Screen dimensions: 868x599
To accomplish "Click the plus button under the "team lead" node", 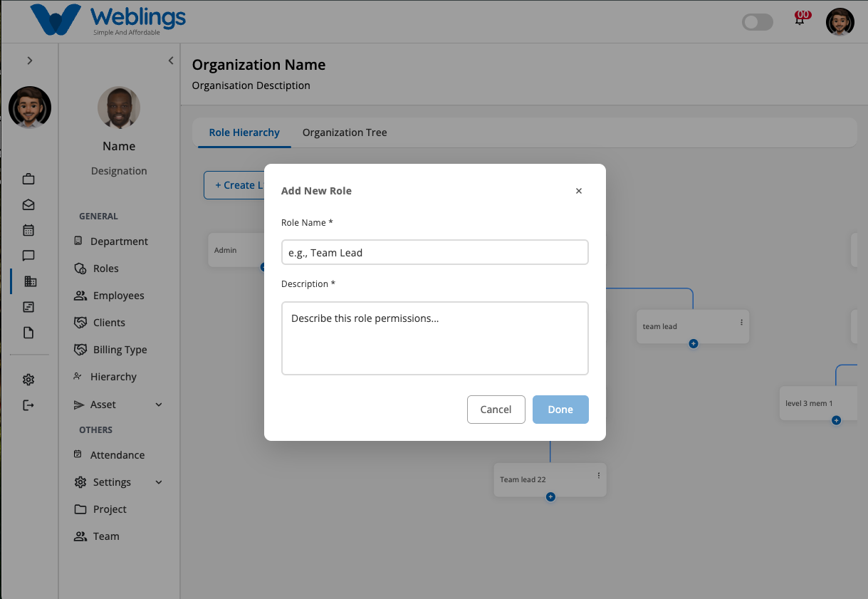I will 694,343.
